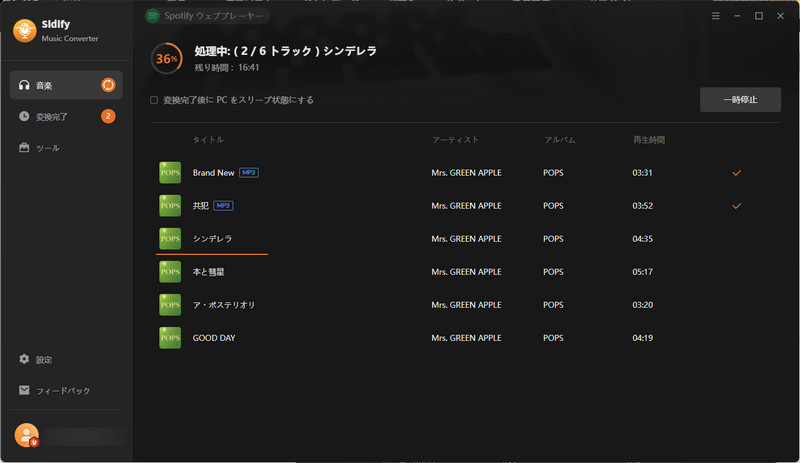Click the completed checkmark for Brand New
The image size is (800, 463).
(736, 173)
